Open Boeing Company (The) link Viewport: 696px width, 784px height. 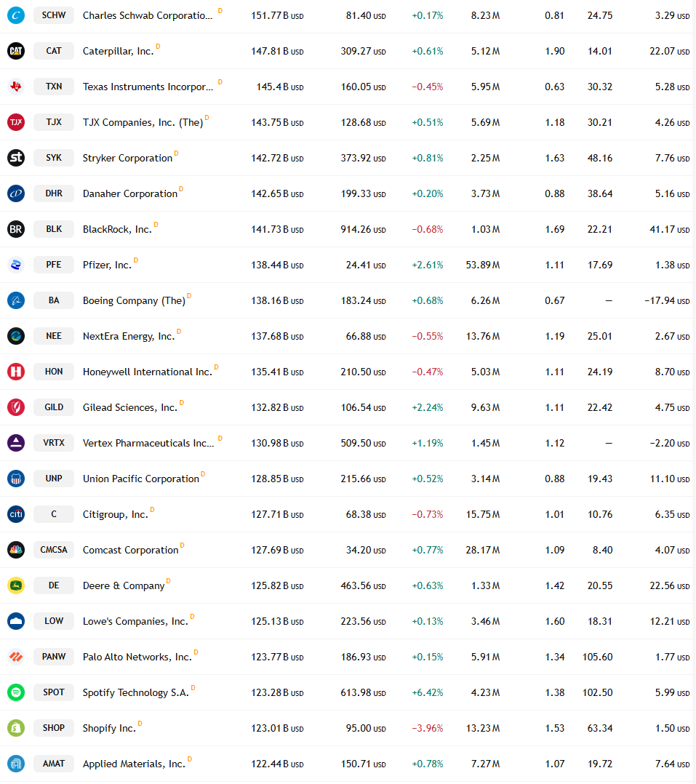(134, 300)
